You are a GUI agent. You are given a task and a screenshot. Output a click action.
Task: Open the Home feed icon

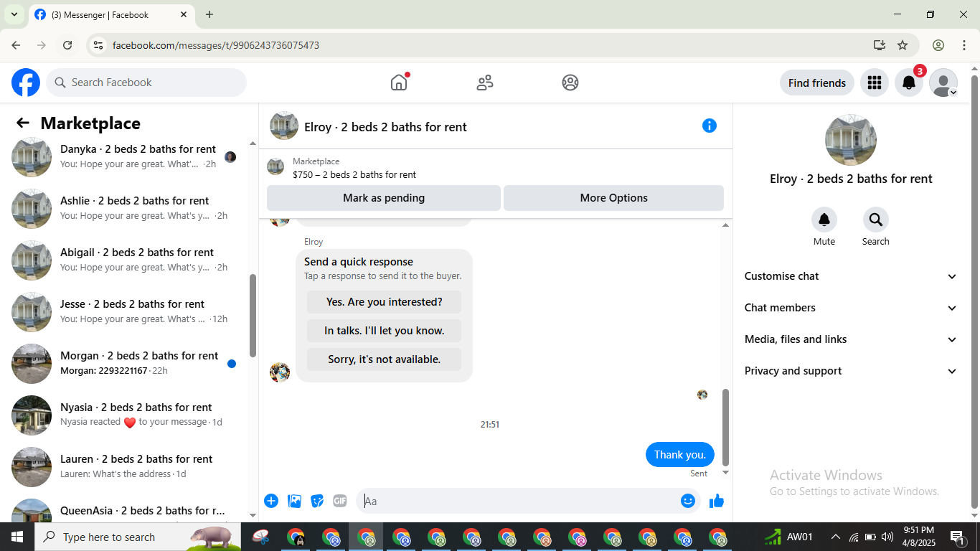pos(399,83)
